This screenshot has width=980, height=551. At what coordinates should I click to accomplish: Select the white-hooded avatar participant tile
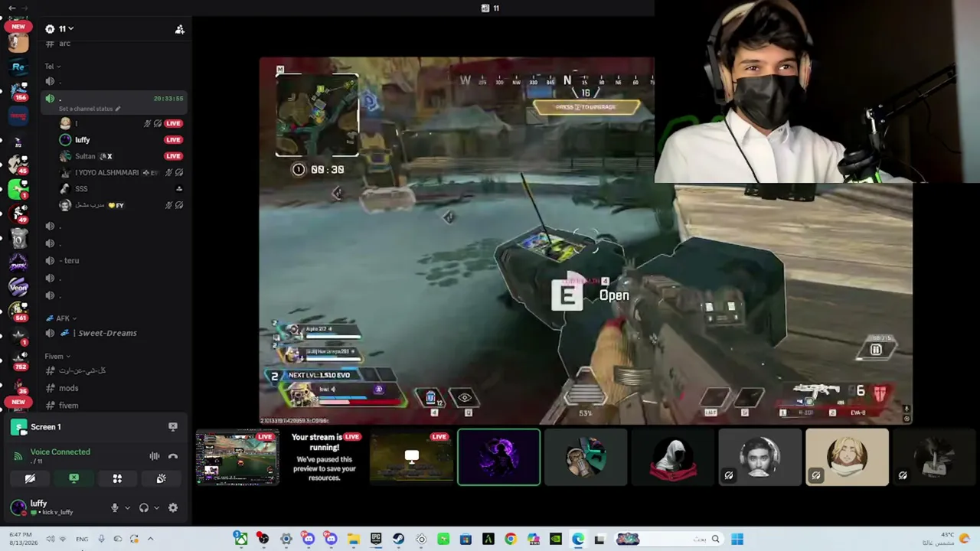[673, 458]
